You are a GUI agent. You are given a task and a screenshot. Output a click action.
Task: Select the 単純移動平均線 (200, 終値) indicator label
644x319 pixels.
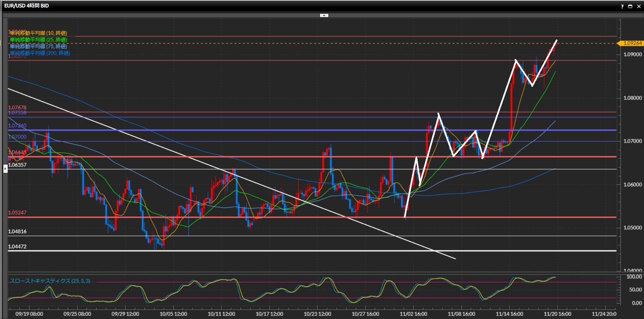[40, 53]
